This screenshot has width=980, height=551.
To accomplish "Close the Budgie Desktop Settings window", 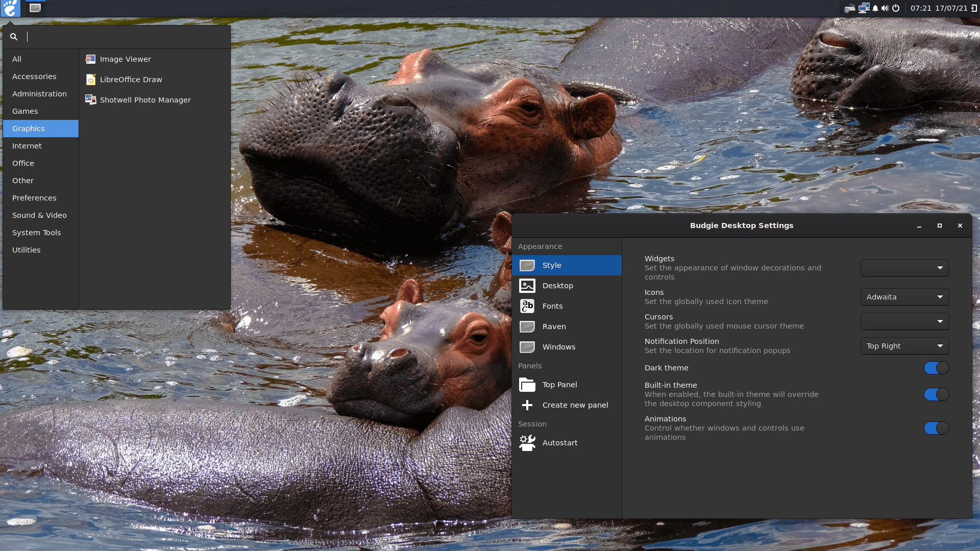I will (x=960, y=226).
